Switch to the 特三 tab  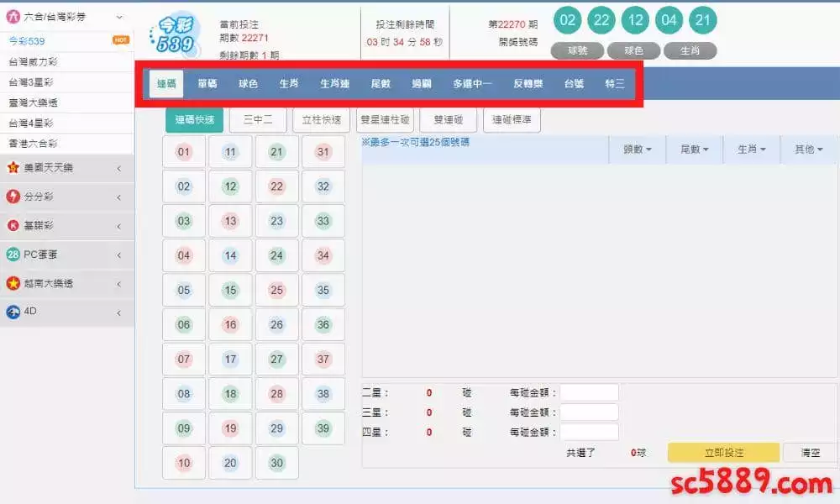click(615, 83)
